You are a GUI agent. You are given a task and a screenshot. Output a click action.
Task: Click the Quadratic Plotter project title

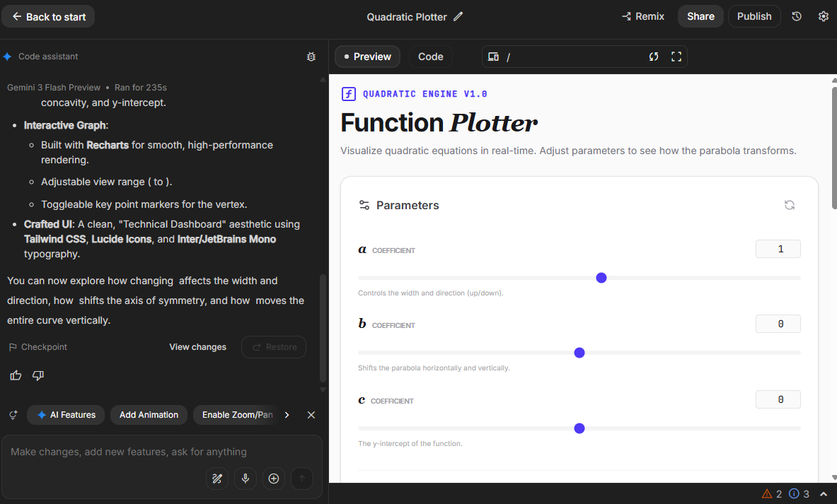click(x=407, y=16)
